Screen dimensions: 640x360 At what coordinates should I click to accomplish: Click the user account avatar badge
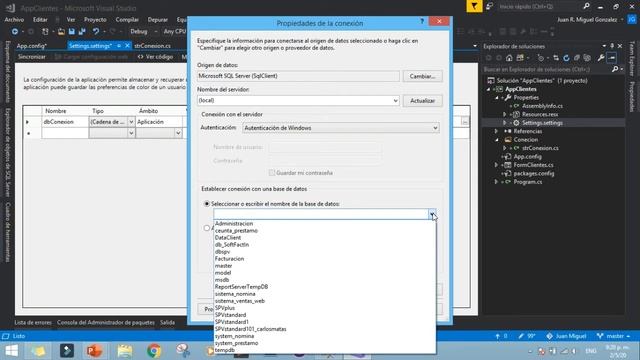tap(632, 19)
